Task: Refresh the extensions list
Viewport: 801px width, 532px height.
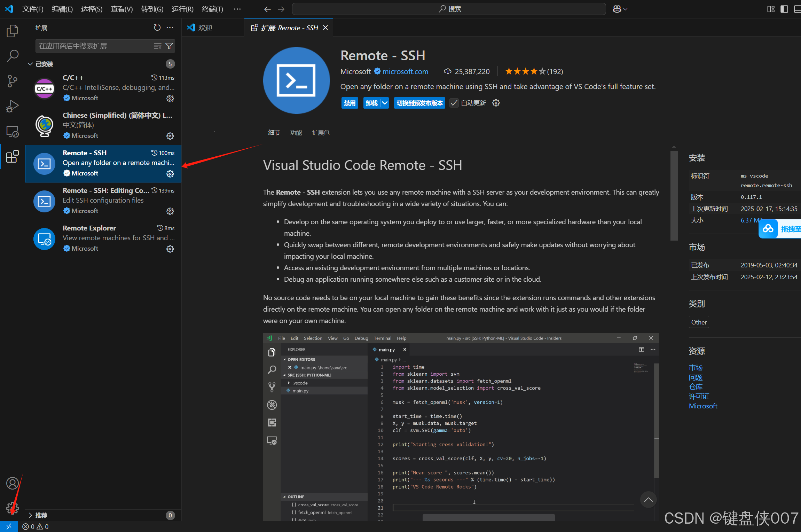Action: pos(157,28)
